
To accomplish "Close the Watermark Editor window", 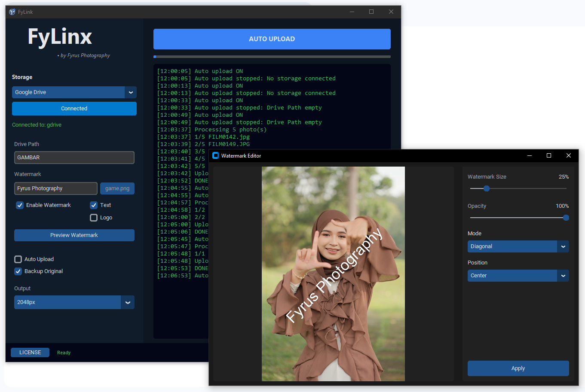I will (569, 155).
